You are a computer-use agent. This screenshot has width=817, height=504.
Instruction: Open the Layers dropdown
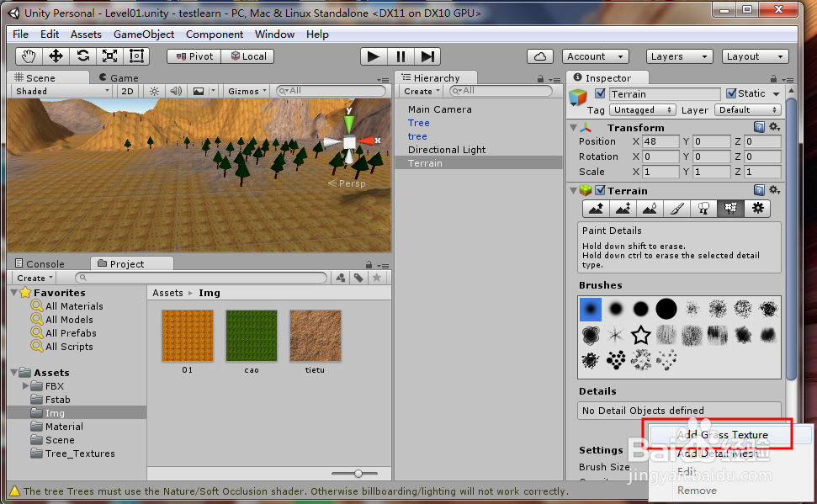[x=680, y=56]
